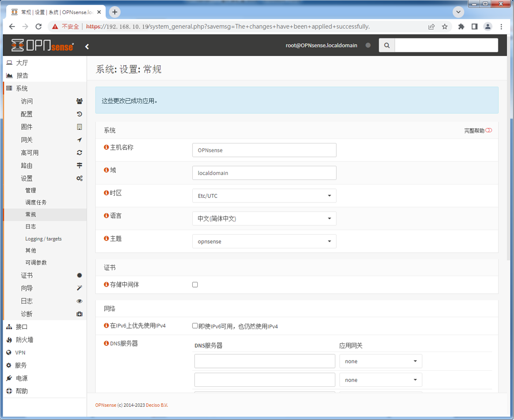Image resolution: width=514 pixels, height=420 pixels.
Task: Check the prefer IPv4 over IPv6 checkbox
Action: (195, 326)
